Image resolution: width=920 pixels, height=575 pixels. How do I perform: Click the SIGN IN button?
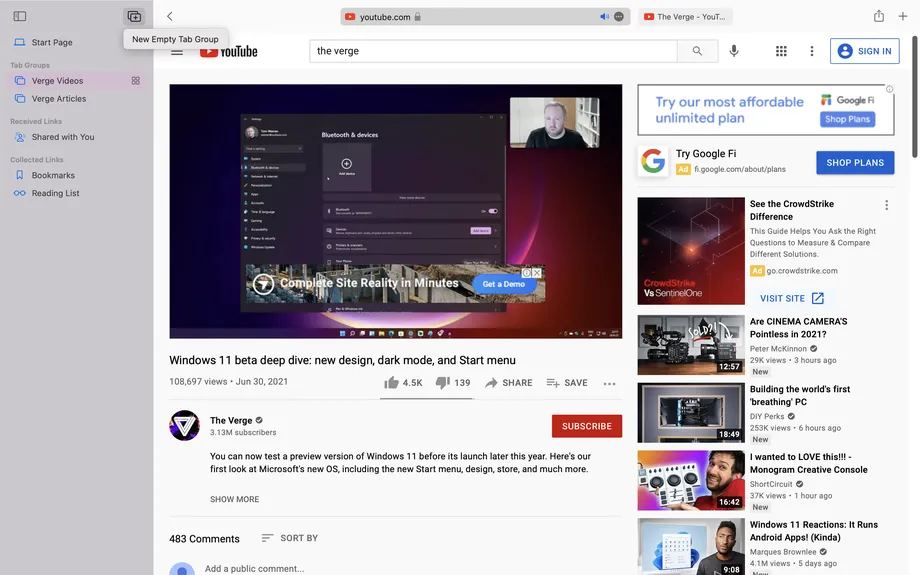(x=864, y=51)
